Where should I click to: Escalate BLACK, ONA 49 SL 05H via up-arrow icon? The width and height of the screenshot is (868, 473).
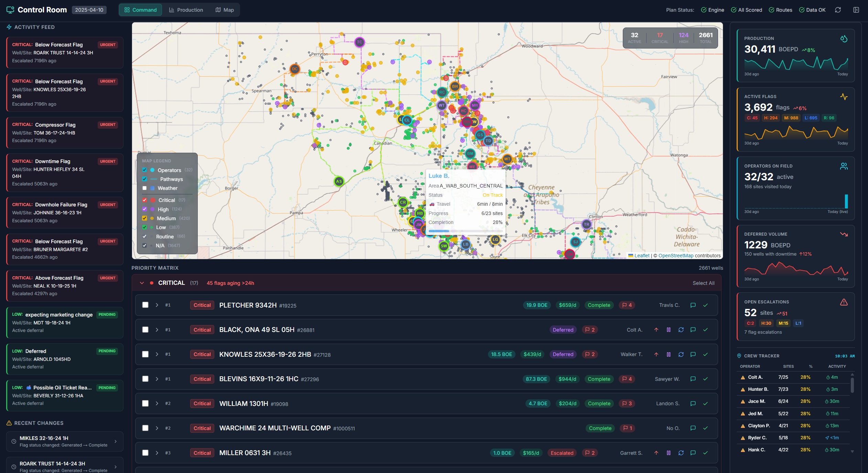tap(657, 330)
